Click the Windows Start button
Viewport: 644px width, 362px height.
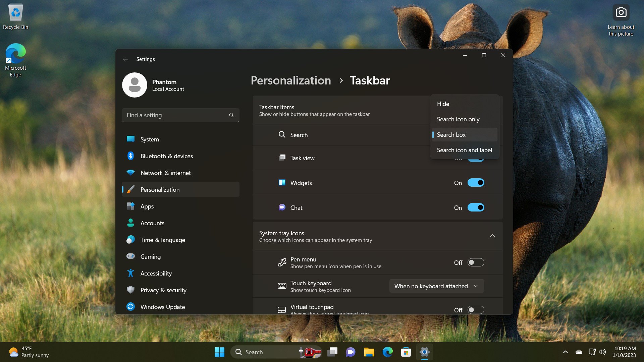pos(219,352)
